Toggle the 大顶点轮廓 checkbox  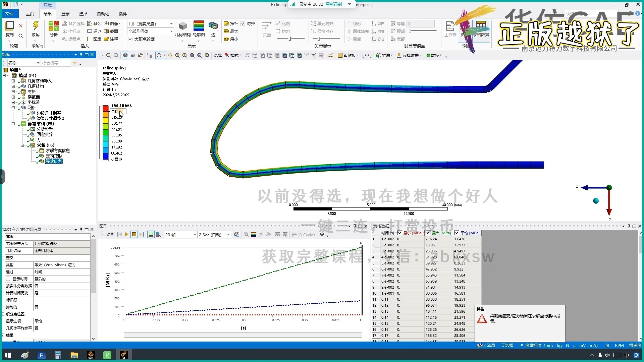[x=130, y=39]
